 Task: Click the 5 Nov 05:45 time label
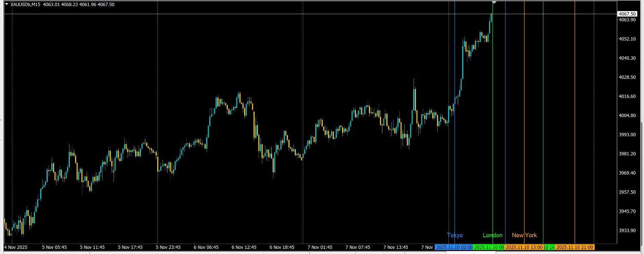coord(54,247)
